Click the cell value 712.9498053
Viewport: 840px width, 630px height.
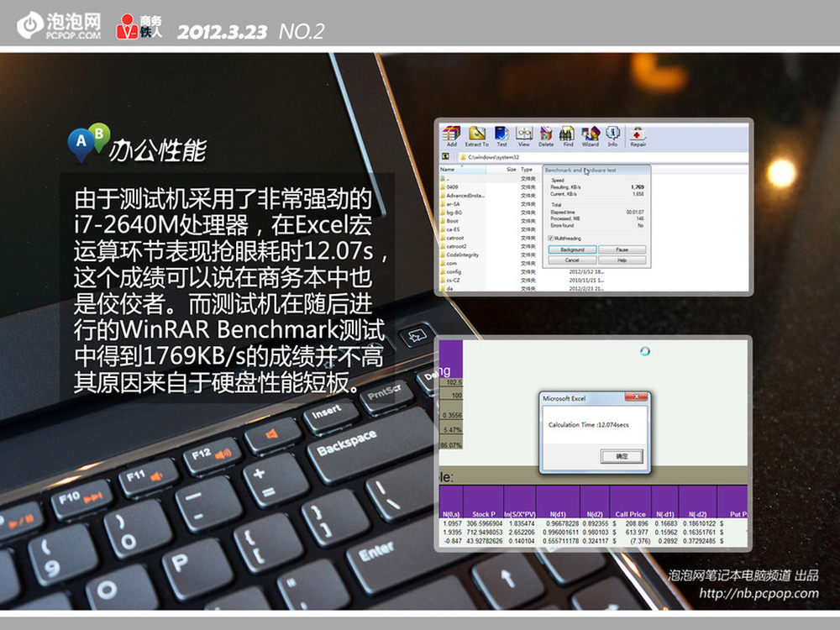485,533
